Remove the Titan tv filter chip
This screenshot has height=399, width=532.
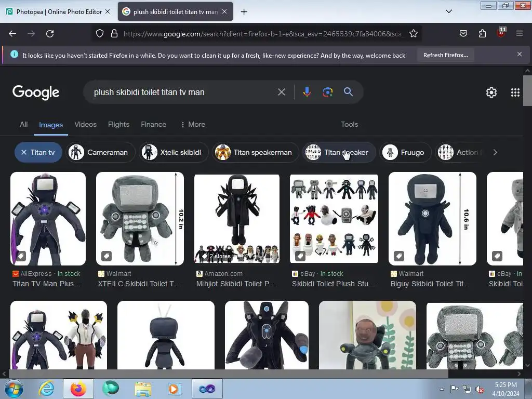pyautogui.click(x=38, y=152)
